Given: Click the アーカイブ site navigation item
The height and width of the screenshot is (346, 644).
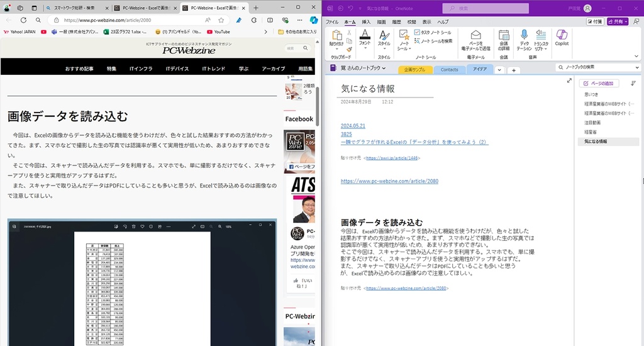Looking at the screenshot, I should click(273, 69).
